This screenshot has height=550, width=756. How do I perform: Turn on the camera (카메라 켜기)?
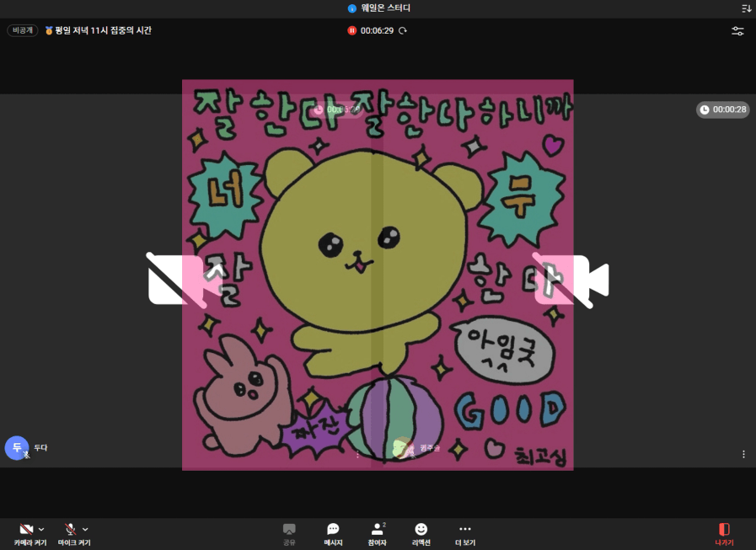coord(25,530)
